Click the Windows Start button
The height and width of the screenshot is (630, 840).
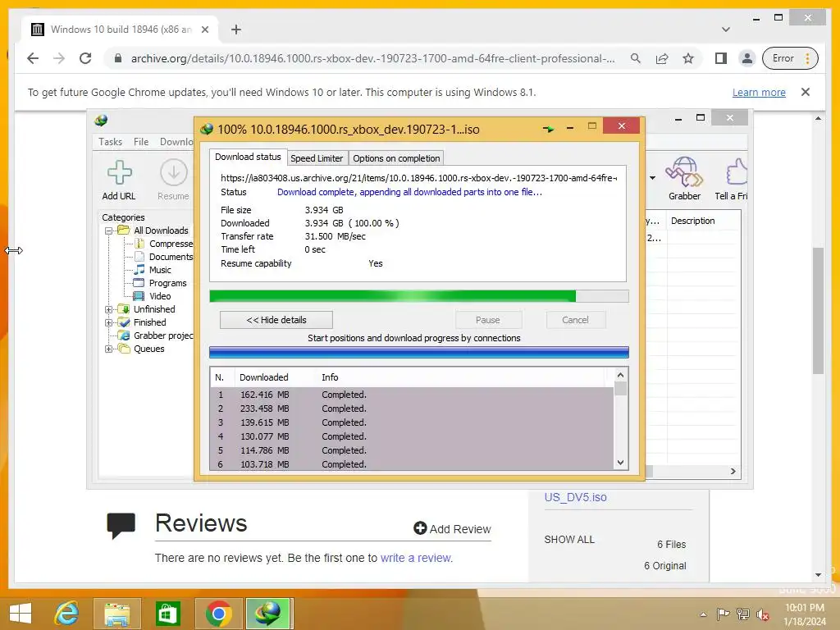[x=21, y=614]
